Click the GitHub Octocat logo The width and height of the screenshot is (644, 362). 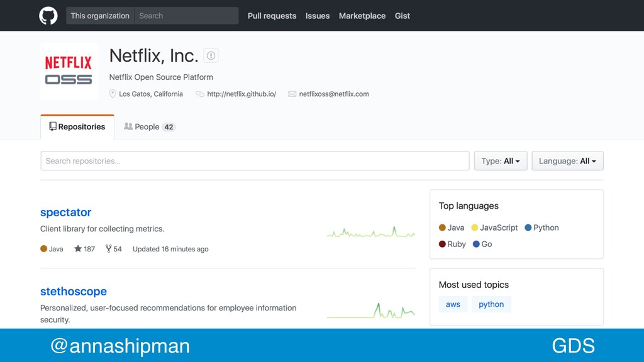(x=48, y=16)
